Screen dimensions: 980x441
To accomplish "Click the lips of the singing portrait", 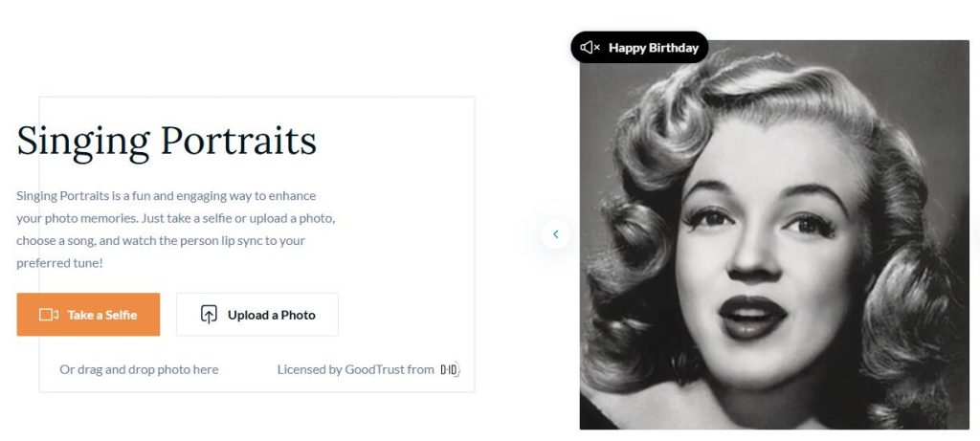I will point(751,316).
